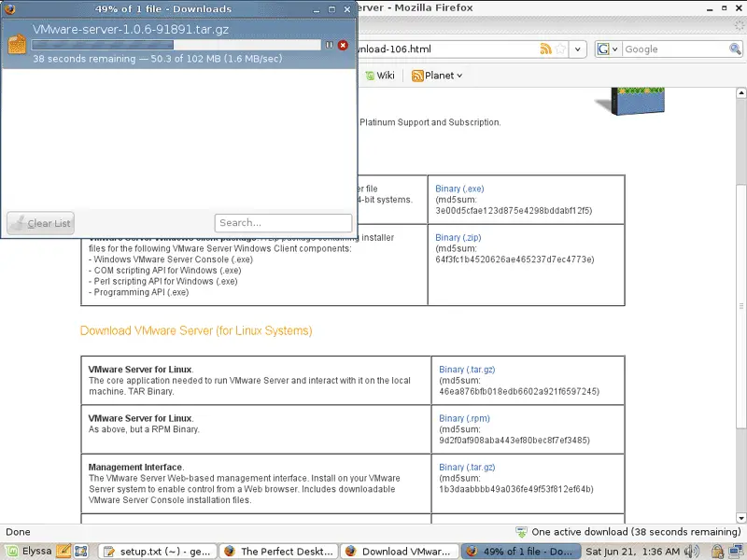The image size is (747, 560).
Task: Download the Binary (.exe) file
Action: coord(459,189)
